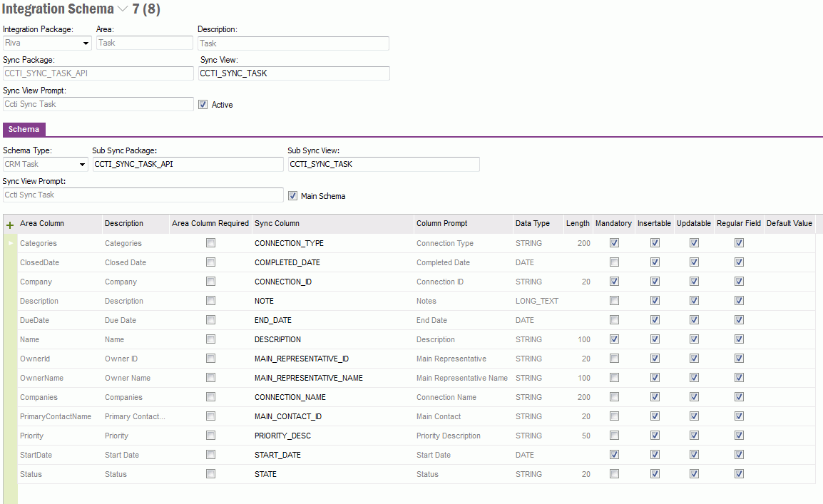Click into the Sync View field
823x504 pixels.
294,73
